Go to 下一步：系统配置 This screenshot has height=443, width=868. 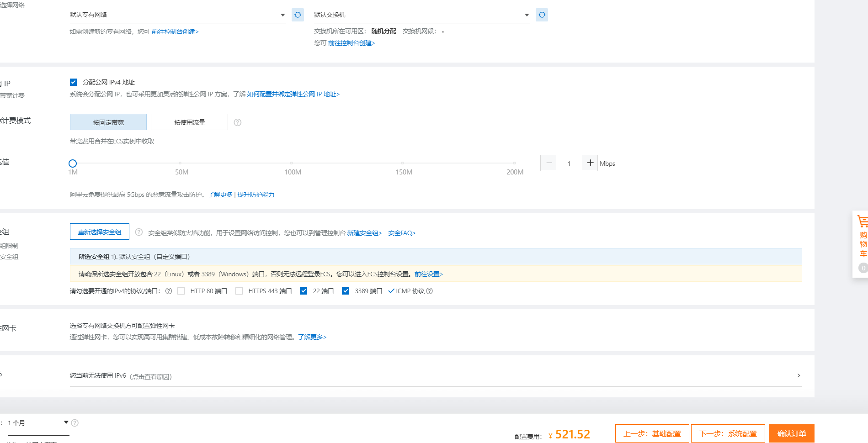(728, 433)
